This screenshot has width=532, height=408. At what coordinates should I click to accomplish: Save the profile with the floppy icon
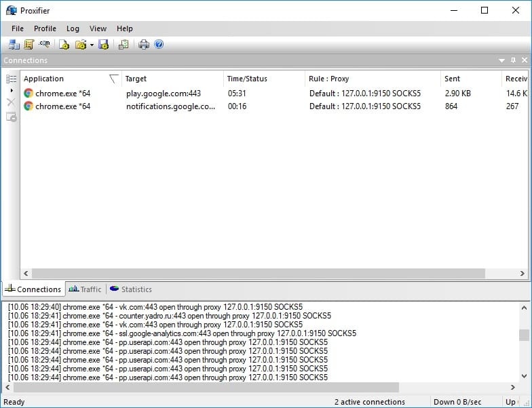coord(103,45)
